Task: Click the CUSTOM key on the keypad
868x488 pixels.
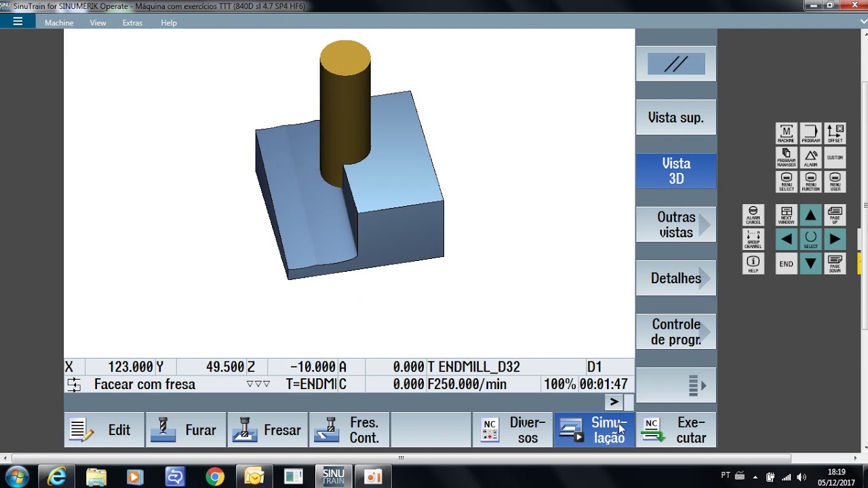Action: [835, 158]
